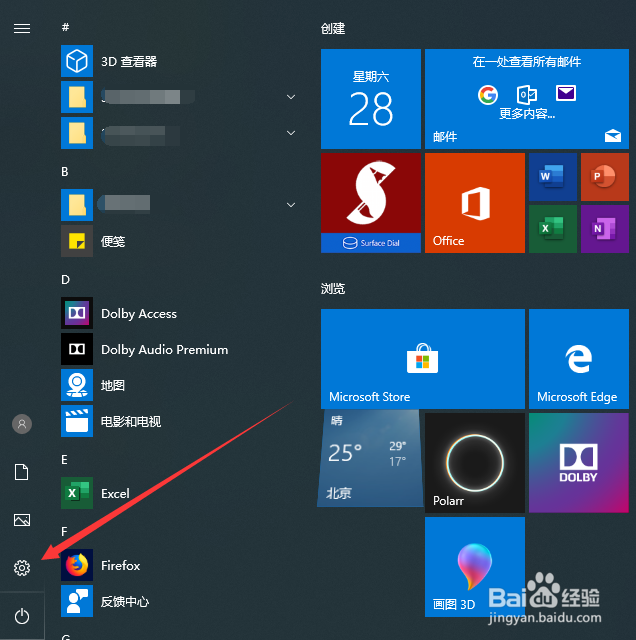Click the 创建 tile group title
This screenshot has height=640, width=636.
point(333,29)
